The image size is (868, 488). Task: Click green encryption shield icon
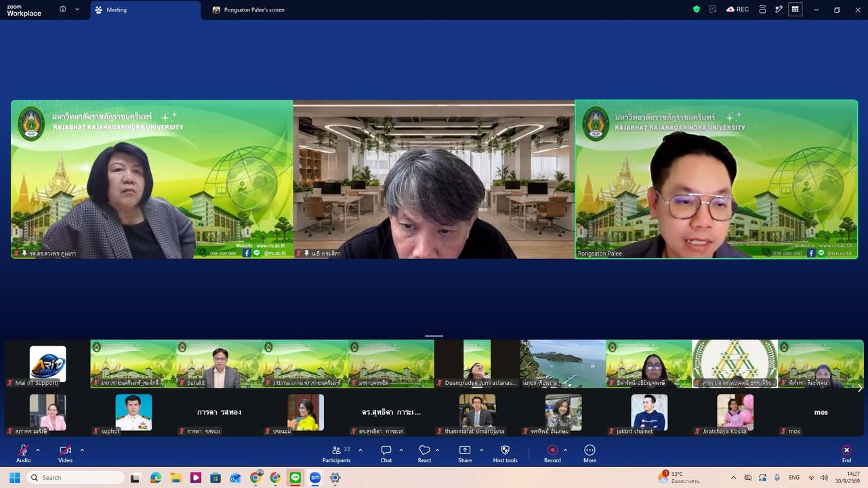[696, 9]
